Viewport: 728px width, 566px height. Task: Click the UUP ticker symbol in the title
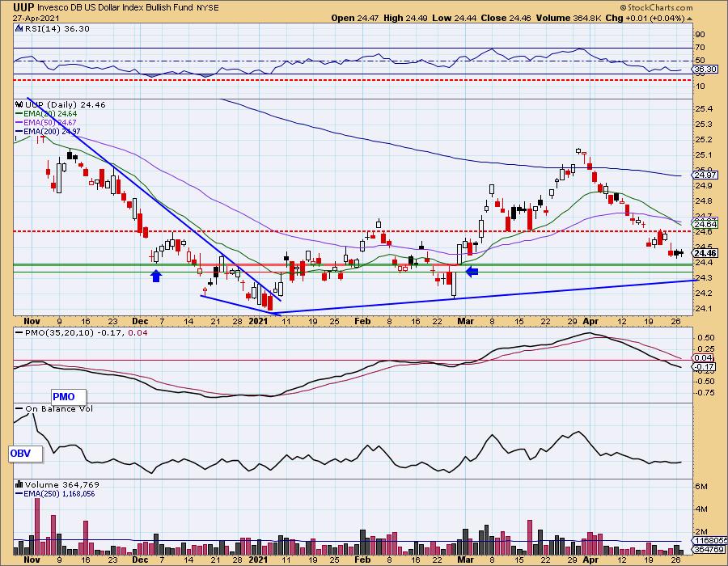pyautogui.click(x=23, y=7)
